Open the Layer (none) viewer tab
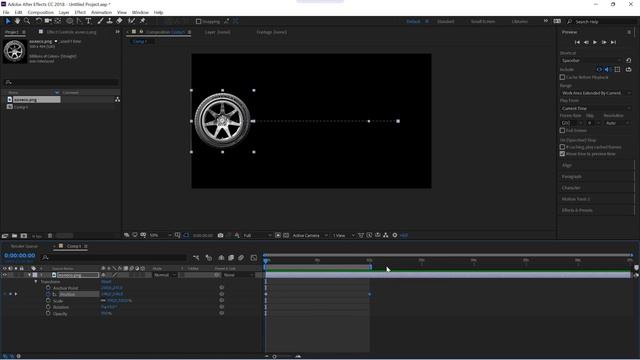640x360 pixels. pos(218,32)
